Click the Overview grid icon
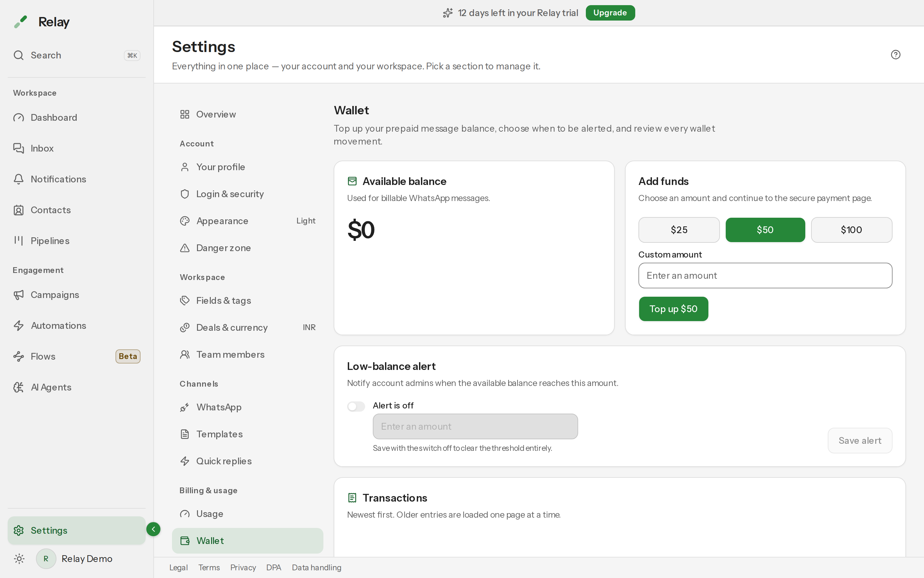Image resolution: width=924 pixels, height=578 pixels. tap(185, 114)
